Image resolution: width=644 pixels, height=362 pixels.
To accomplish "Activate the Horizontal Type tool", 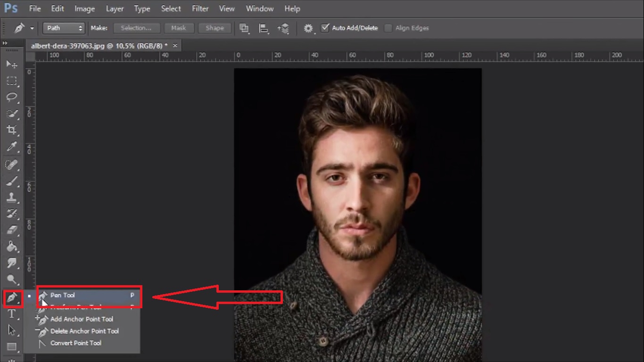I will [12, 314].
